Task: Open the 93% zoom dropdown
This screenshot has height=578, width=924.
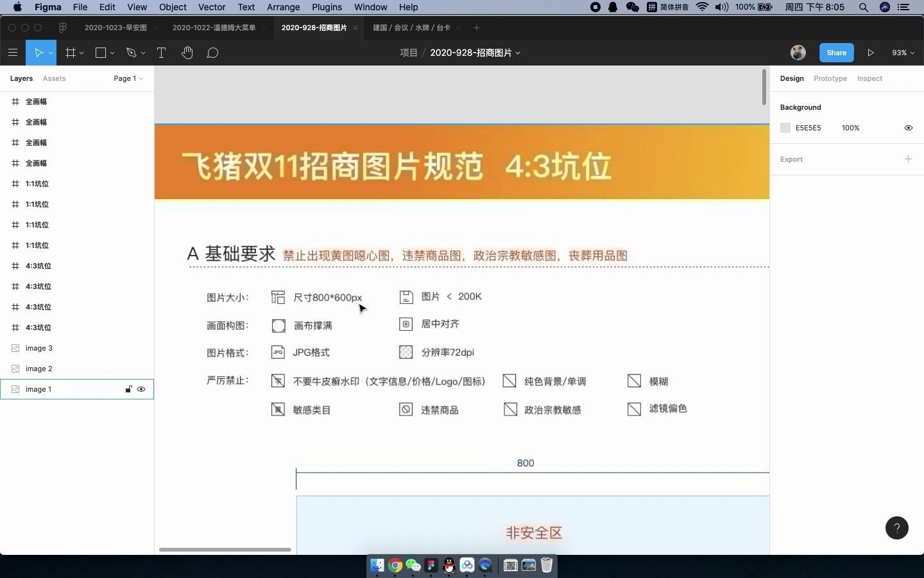Action: point(903,53)
